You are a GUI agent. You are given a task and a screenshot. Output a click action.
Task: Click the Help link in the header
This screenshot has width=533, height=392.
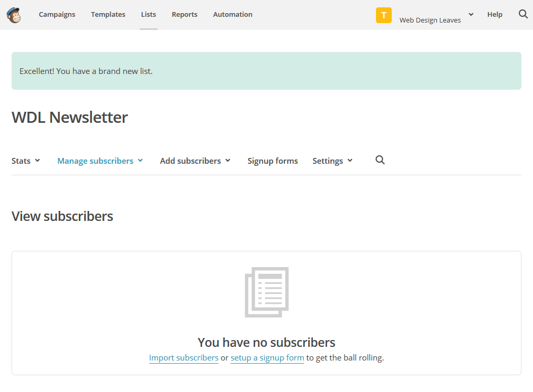click(495, 15)
